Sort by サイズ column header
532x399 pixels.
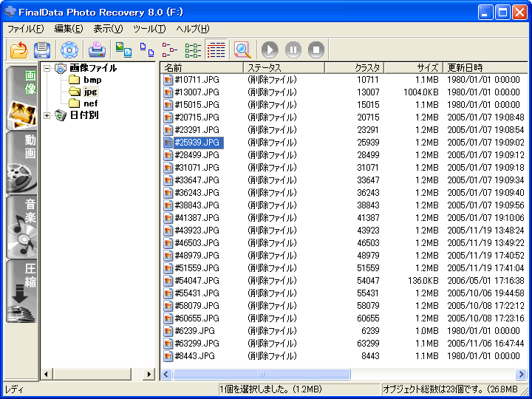413,67
